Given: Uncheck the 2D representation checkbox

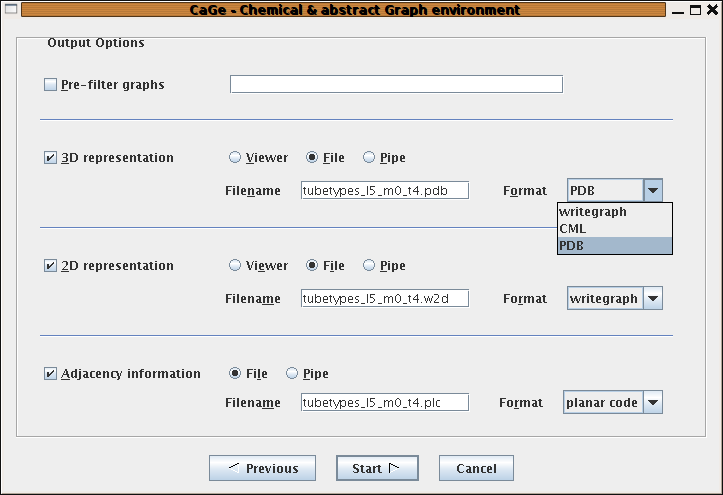Looking at the screenshot, I should pyautogui.click(x=50, y=265).
